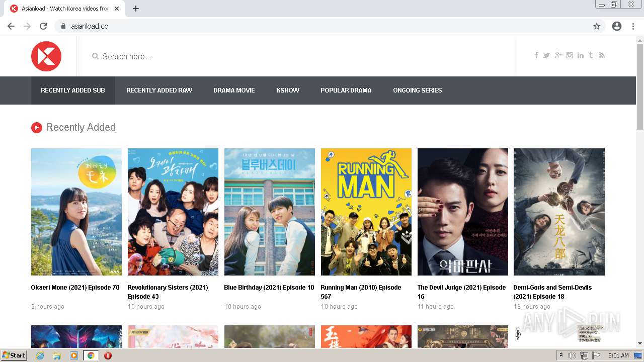Screen dimensions: 644x362
Task: Open the Facebook social icon
Action: pos(536,55)
